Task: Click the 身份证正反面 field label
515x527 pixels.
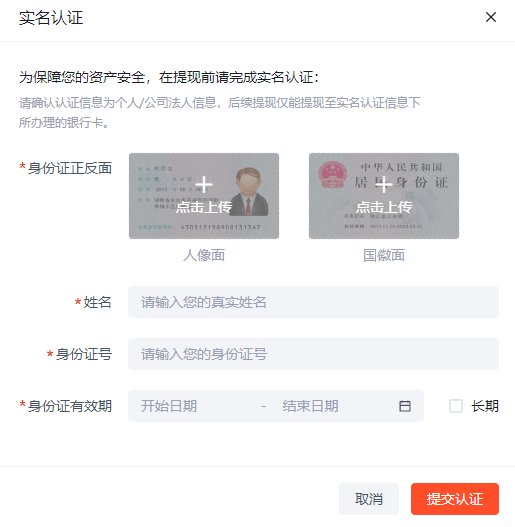Action: (70, 168)
